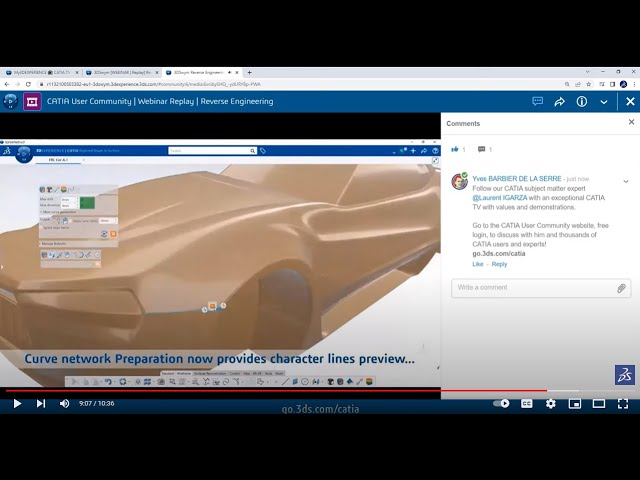640x480 pixels.
Task: Close the Comments panel
Action: [631, 122]
